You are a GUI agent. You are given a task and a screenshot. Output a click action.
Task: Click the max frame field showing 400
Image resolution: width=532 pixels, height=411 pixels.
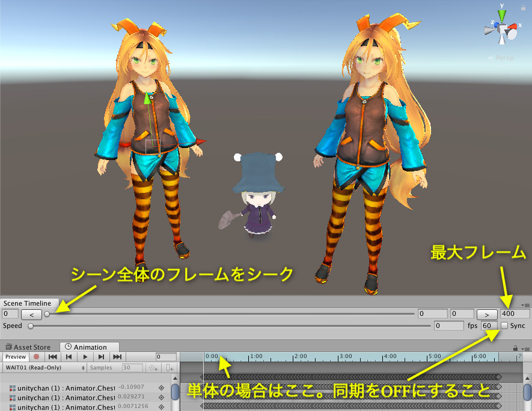pos(515,314)
